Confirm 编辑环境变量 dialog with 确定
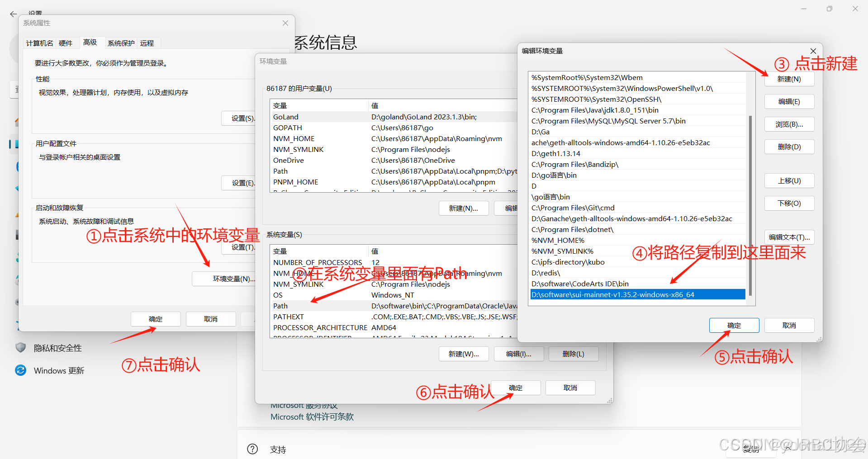The width and height of the screenshot is (868, 459). pyautogui.click(x=734, y=325)
